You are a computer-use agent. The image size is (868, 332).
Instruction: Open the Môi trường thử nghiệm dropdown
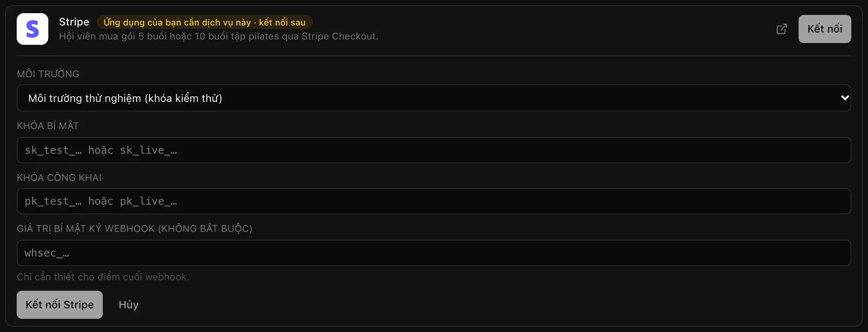pyautogui.click(x=434, y=98)
